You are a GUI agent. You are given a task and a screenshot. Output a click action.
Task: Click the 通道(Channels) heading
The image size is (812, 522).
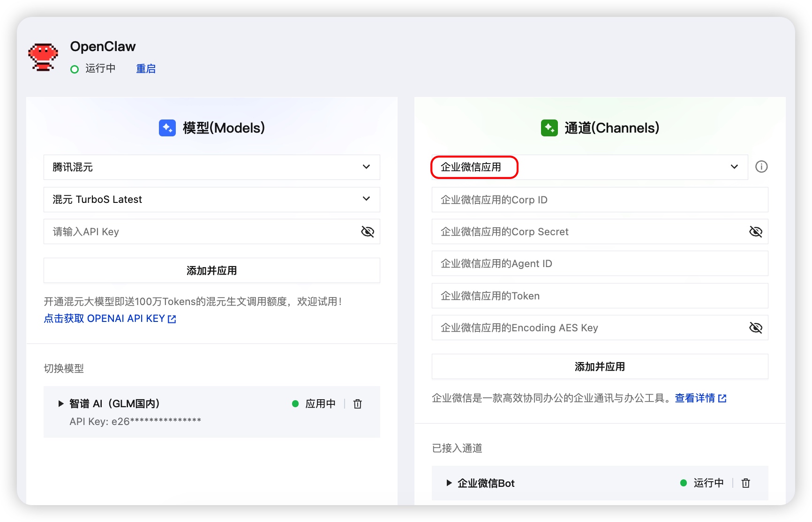612,128
